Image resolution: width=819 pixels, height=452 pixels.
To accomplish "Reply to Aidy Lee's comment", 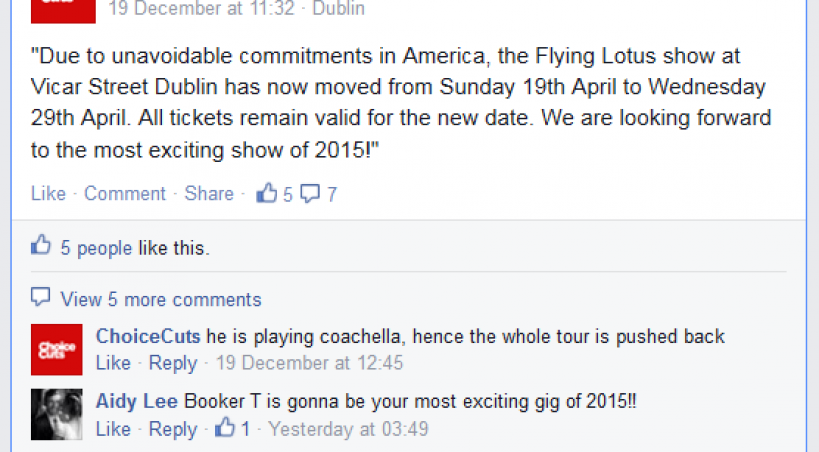I will click(x=173, y=429).
